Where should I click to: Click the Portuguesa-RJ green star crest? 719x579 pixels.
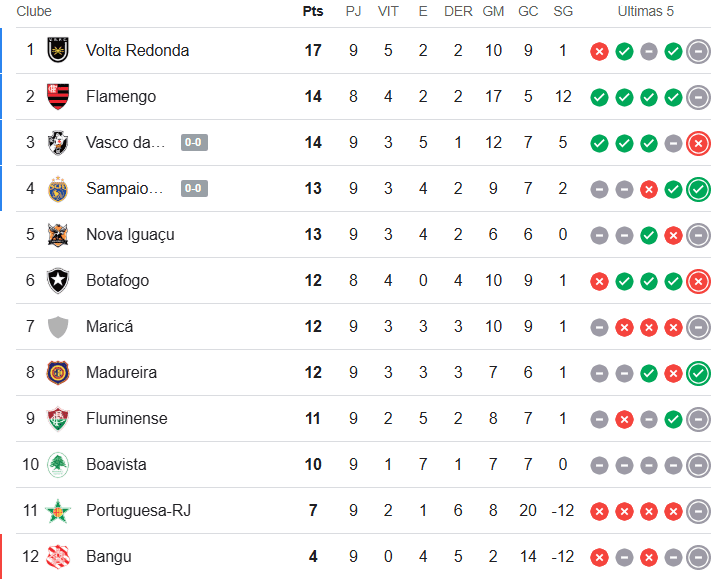[x=58, y=511]
